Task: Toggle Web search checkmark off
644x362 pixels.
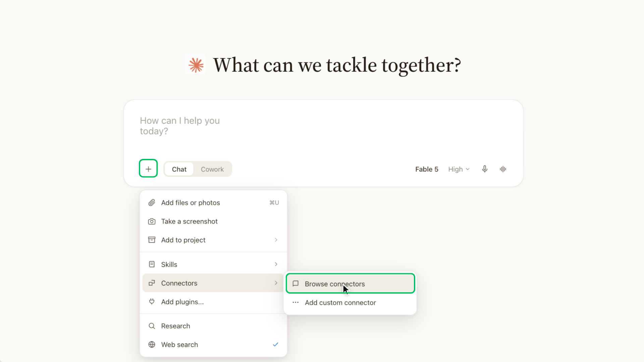Action: [x=275, y=345]
